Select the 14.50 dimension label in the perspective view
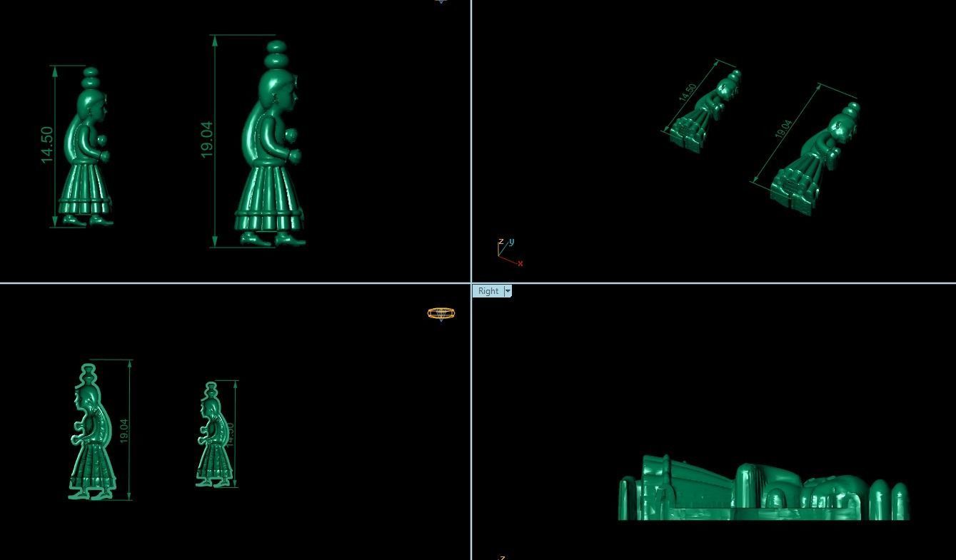The width and height of the screenshot is (956, 560). pyautogui.click(x=687, y=93)
